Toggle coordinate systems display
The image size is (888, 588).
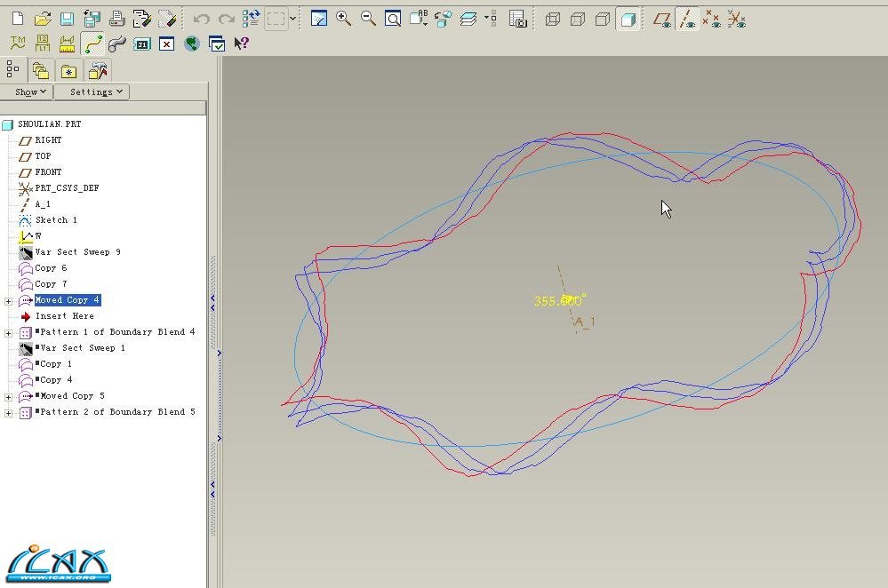[x=736, y=19]
